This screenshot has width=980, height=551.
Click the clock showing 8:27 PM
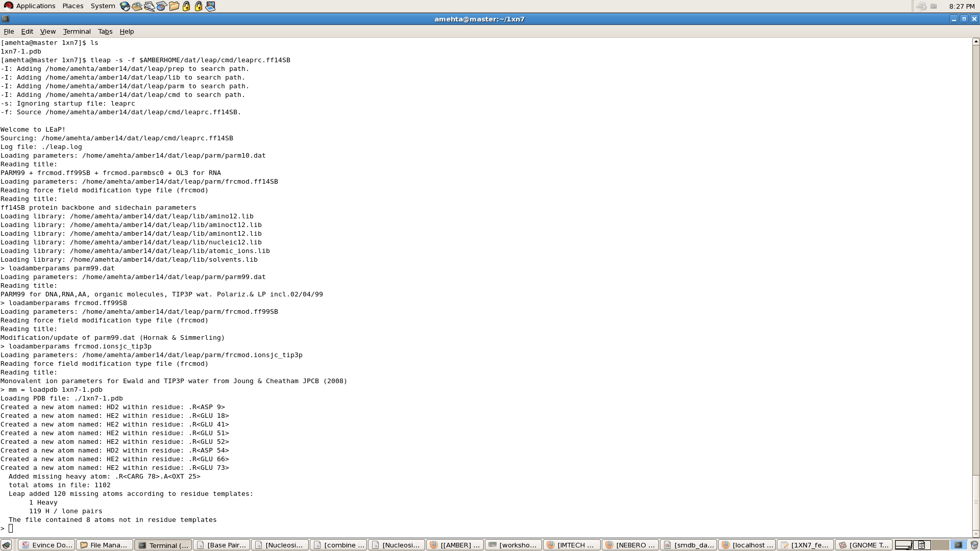pos(962,6)
